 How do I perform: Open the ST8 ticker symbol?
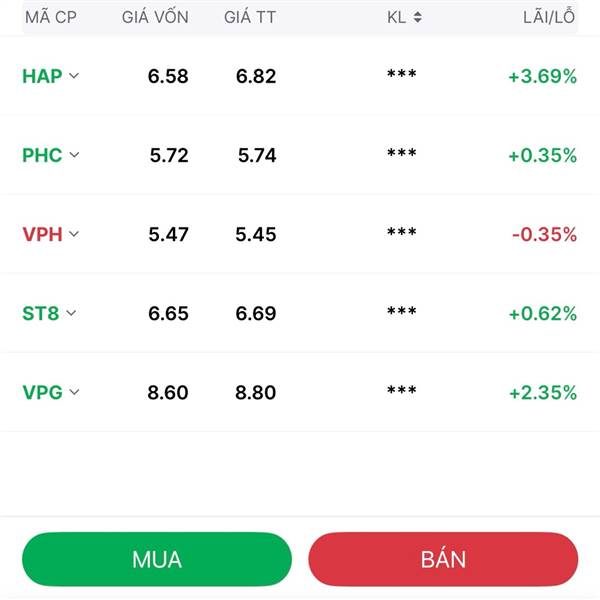coord(41,313)
